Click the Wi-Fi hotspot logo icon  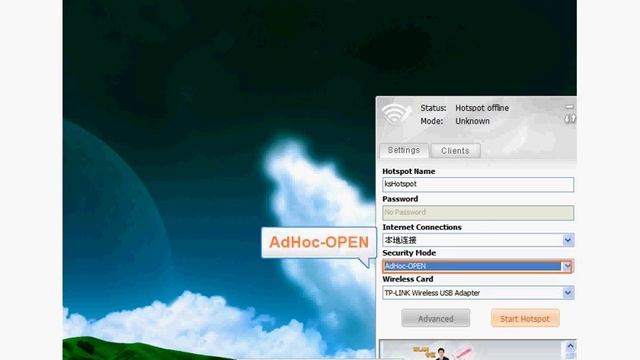pyautogui.click(x=396, y=114)
